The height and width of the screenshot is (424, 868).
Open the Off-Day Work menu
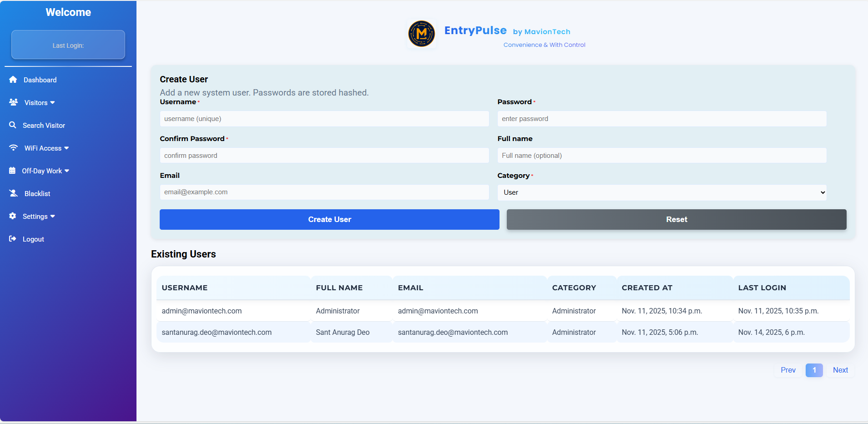(x=42, y=171)
